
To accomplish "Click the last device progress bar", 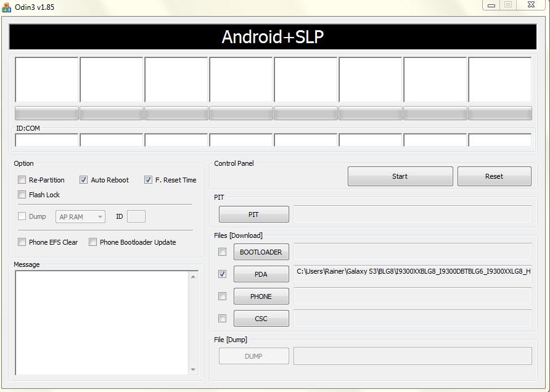I will coord(500,113).
